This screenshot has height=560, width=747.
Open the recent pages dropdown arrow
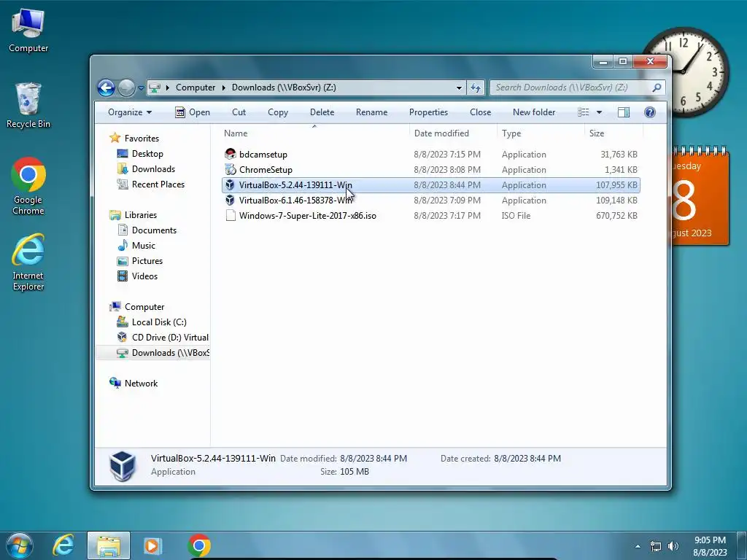141,88
